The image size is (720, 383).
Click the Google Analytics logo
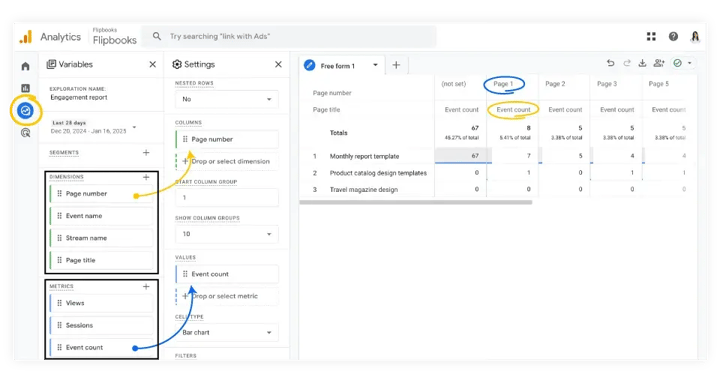click(26, 37)
